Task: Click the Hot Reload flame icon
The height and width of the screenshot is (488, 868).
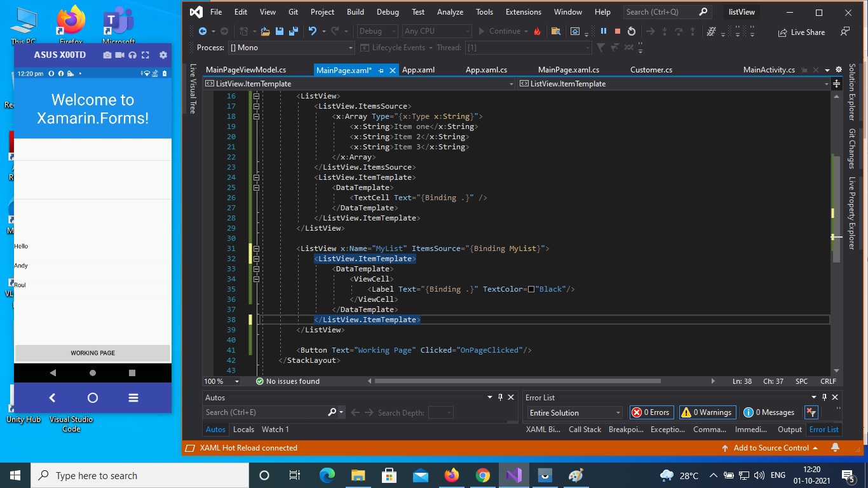Action: (538, 31)
